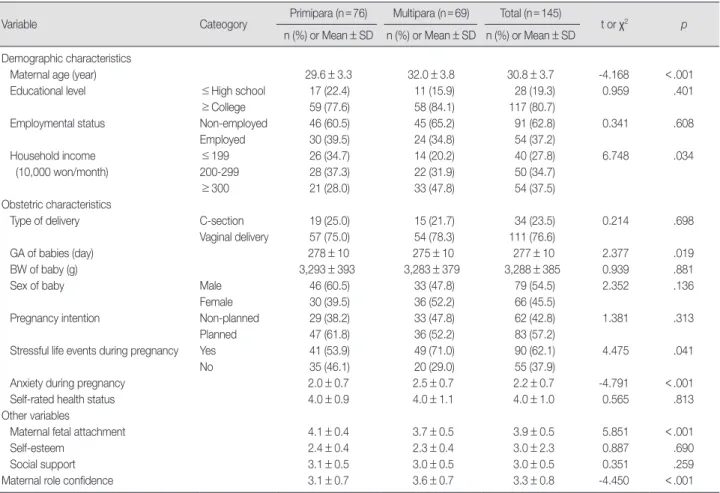
Task: Click the p value ".259"
Action: 684,465
